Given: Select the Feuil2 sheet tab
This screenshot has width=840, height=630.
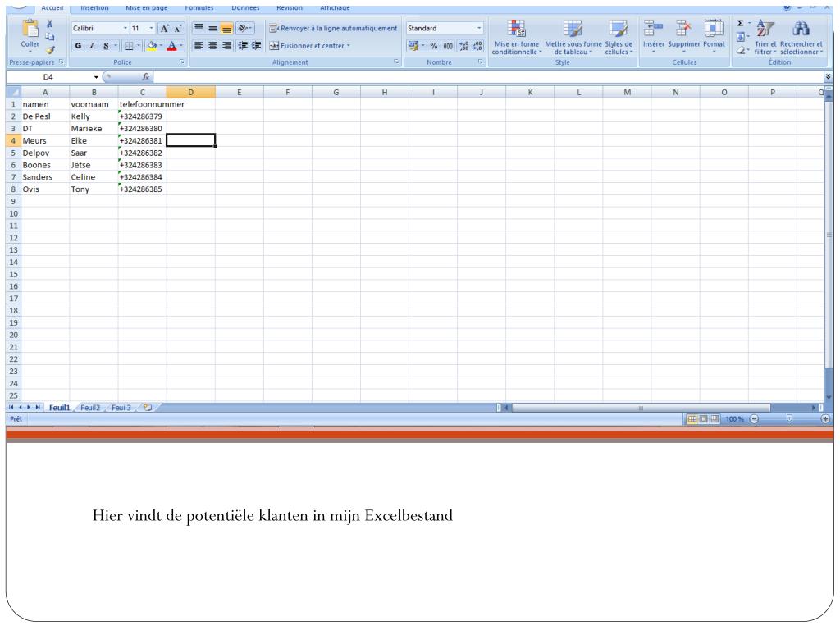Looking at the screenshot, I should point(90,408).
